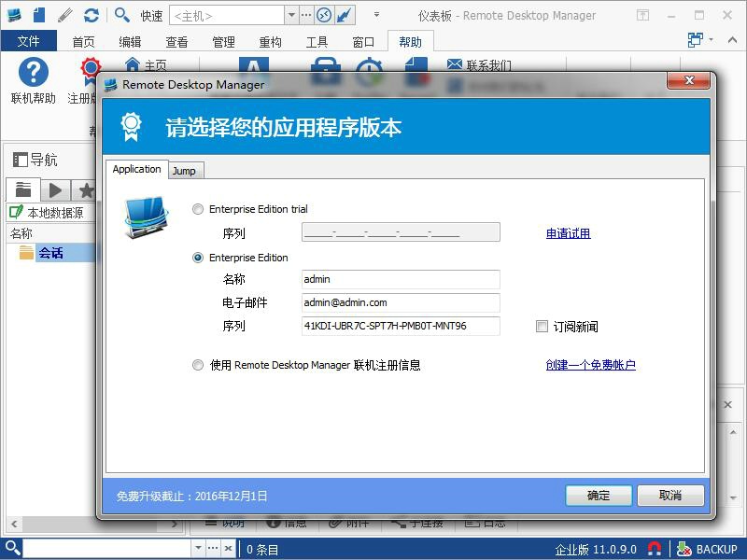The width and height of the screenshot is (747, 560).
Task: Select the Application tab in dialog
Action: tap(136, 169)
